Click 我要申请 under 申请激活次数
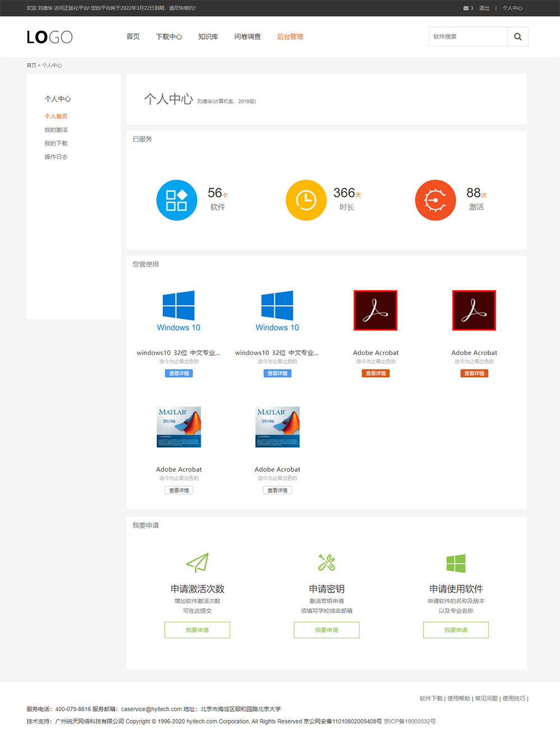Image resolution: width=560 pixels, height=733 pixels. pos(197,630)
